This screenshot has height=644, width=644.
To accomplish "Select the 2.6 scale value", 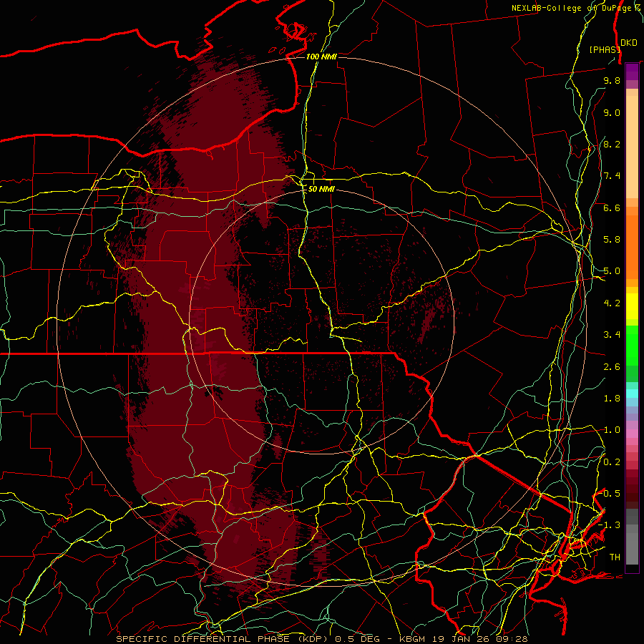I will tap(612, 367).
